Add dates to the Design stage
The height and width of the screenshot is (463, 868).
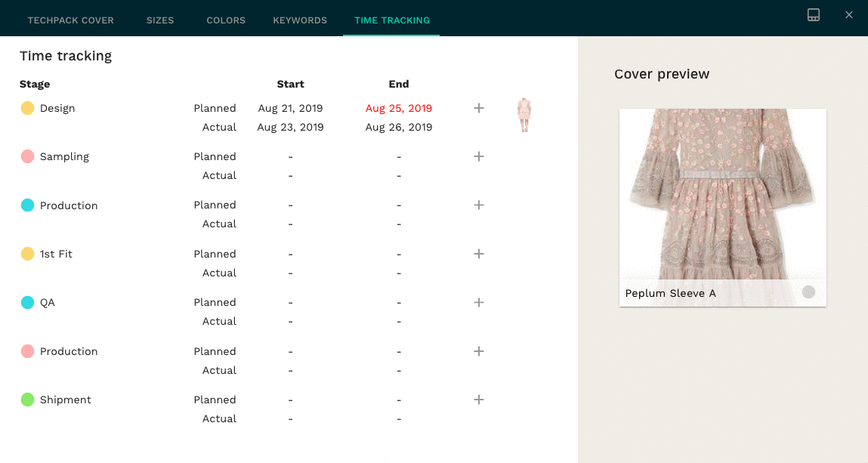click(479, 108)
